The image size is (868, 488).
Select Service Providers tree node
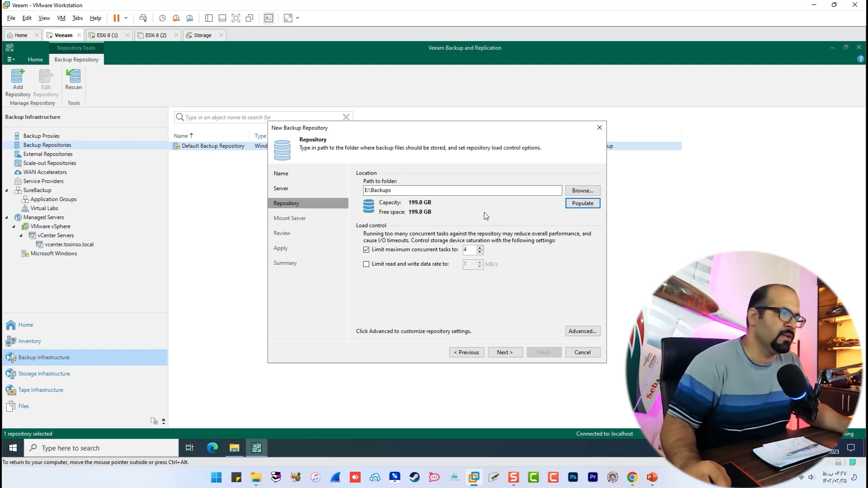pyautogui.click(x=43, y=181)
